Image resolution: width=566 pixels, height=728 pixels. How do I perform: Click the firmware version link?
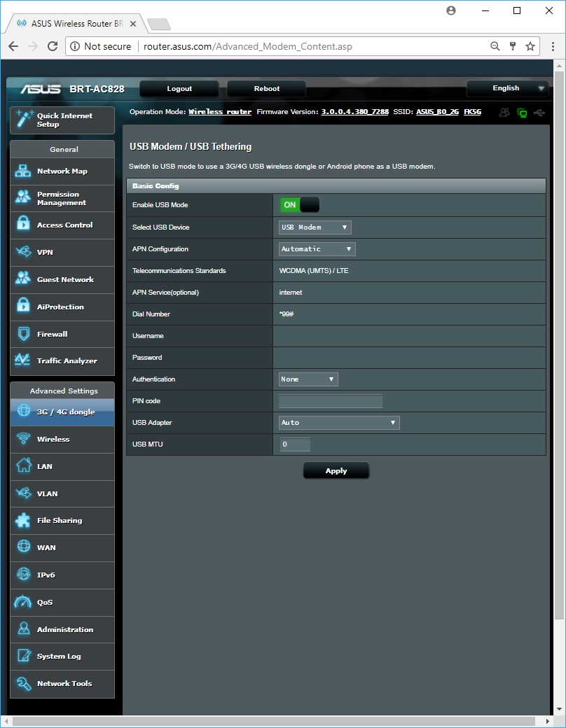(x=354, y=112)
